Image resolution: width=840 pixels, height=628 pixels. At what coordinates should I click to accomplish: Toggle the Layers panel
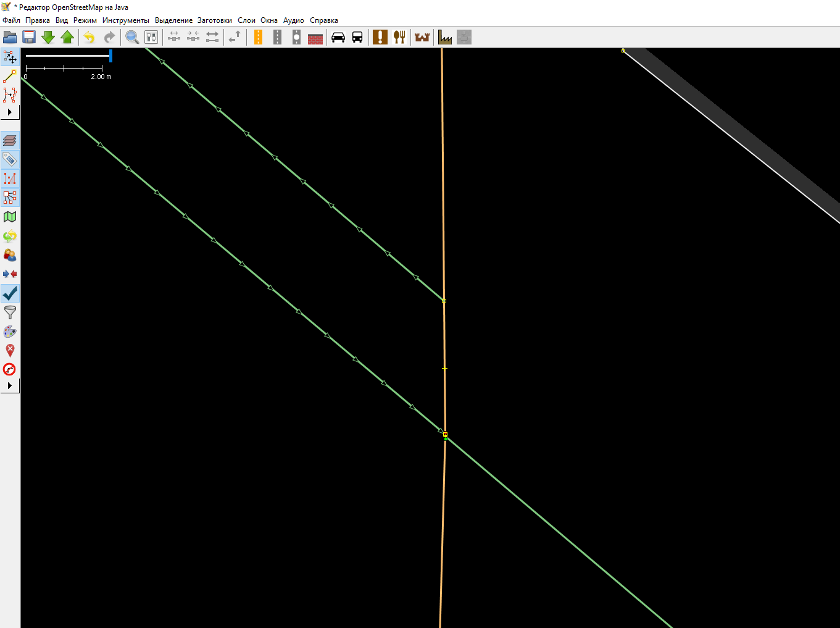10,140
